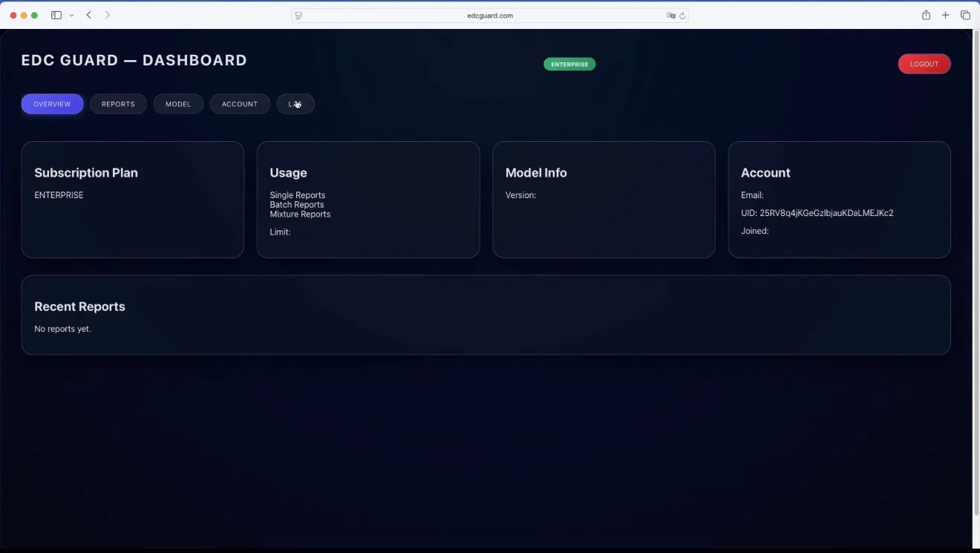
Task: Click the Model Info heading
Action: (536, 173)
